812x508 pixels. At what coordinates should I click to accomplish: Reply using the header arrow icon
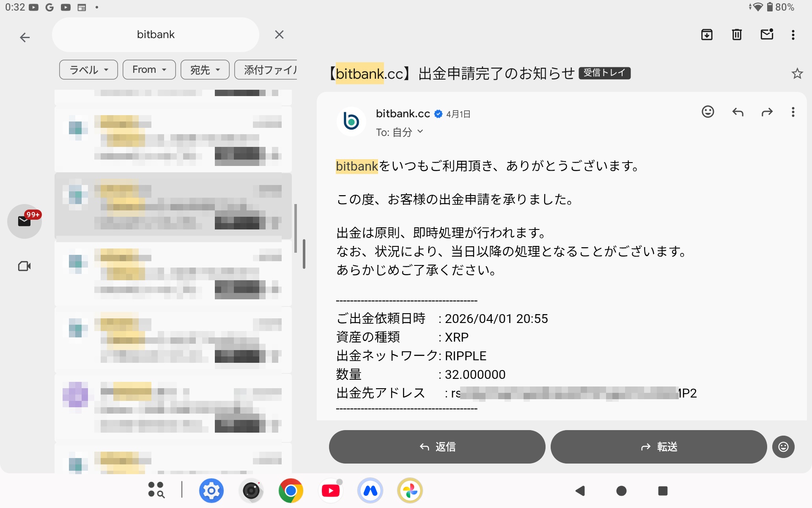738,112
